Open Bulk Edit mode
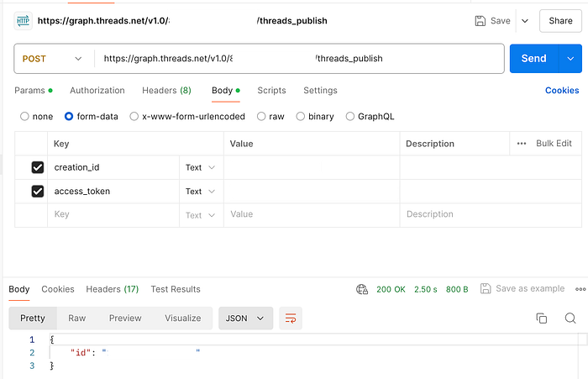 [x=554, y=144]
